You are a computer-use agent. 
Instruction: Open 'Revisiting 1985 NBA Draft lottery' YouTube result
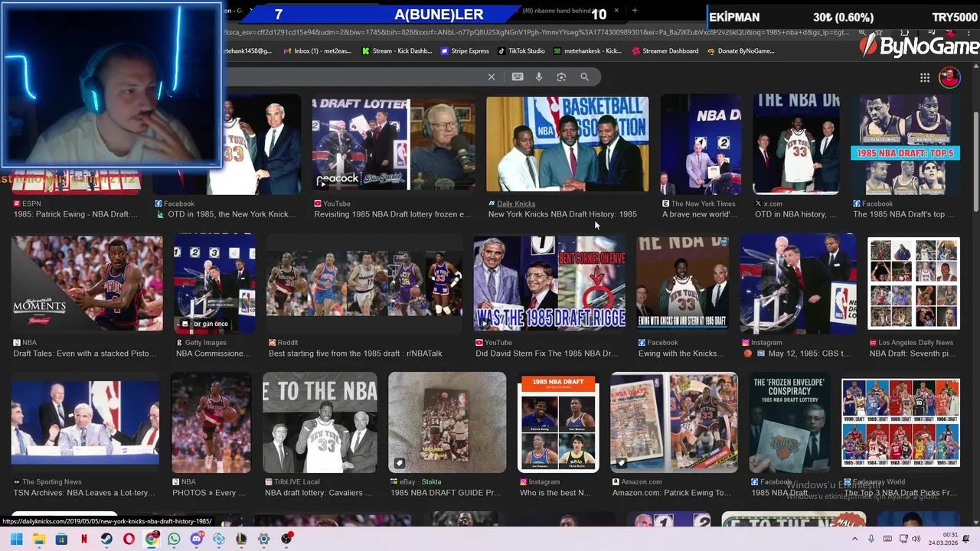pyautogui.click(x=392, y=214)
